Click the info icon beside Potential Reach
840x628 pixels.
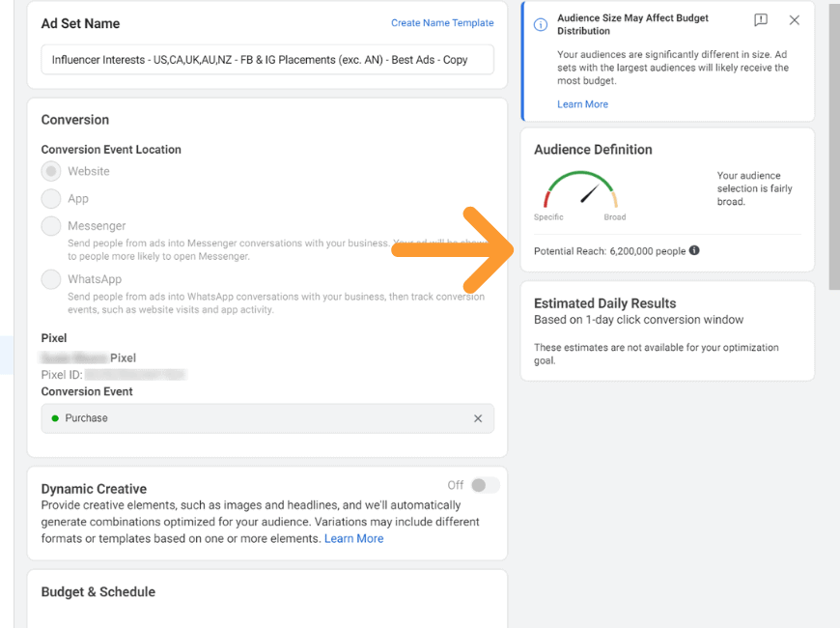coord(694,250)
